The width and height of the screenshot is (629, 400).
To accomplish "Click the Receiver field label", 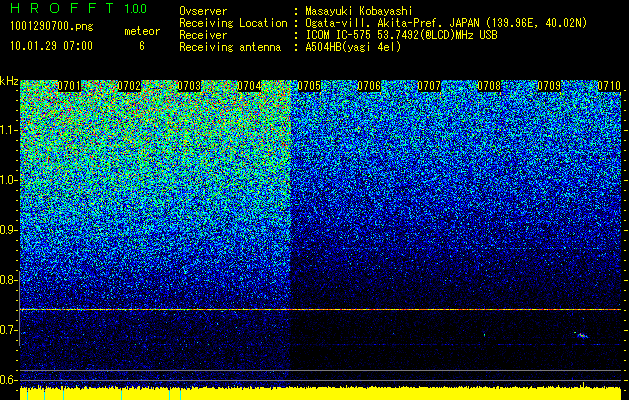I will [x=203, y=35].
